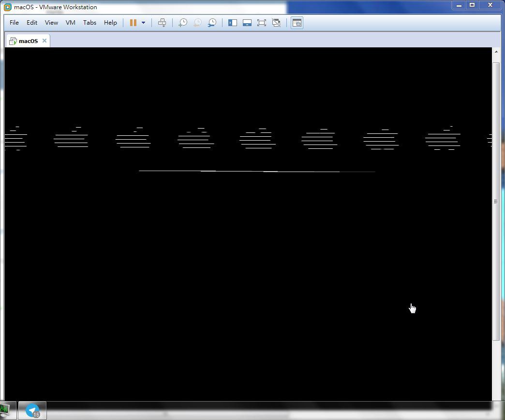Image resolution: width=505 pixels, height=420 pixels.
Task: Close the macOS tab
Action: point(45,41)
